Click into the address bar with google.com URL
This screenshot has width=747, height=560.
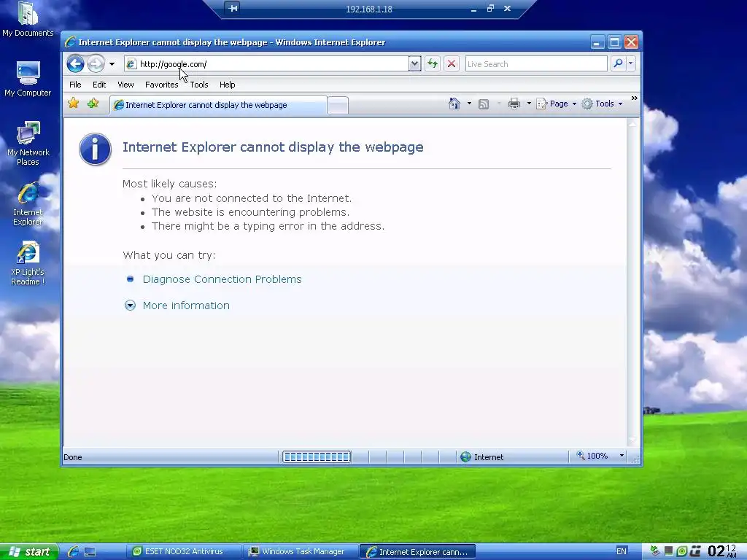coord(267,64)
